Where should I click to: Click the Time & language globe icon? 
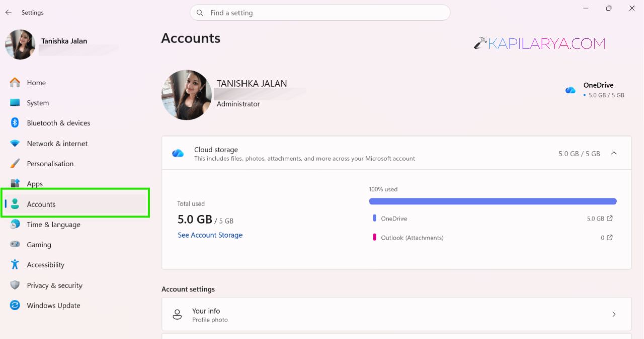(x=15, y=224)
